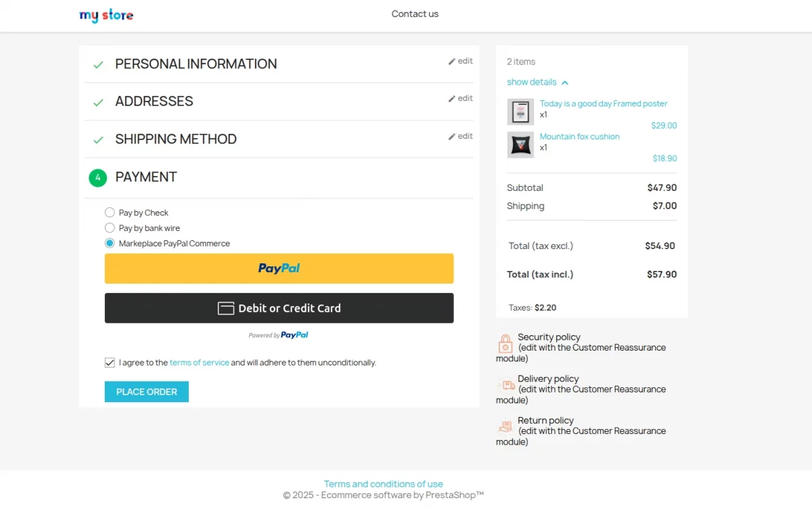Click the Return policy icon

coord(505,427)
